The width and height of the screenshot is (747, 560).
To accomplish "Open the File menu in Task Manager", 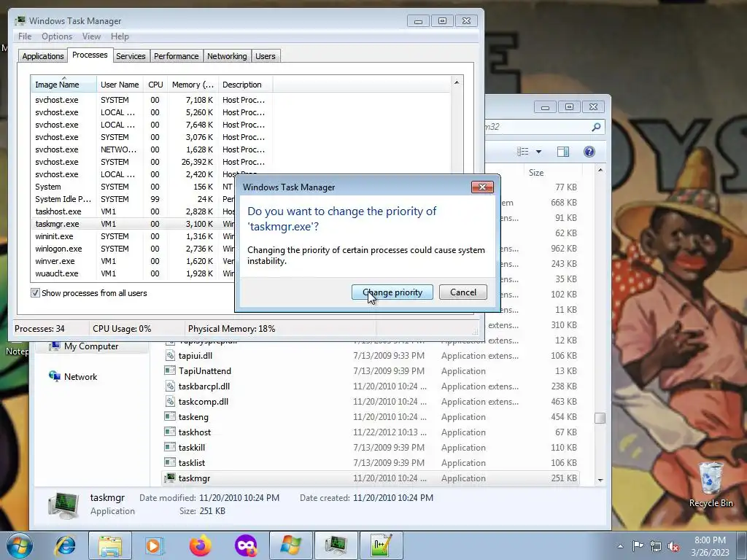I will [x=25, y=36].
